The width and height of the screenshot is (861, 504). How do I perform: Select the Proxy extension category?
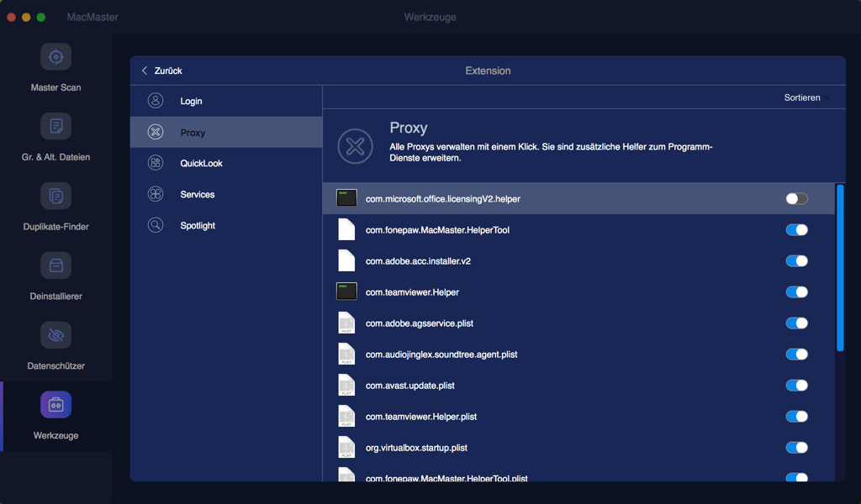226,132
